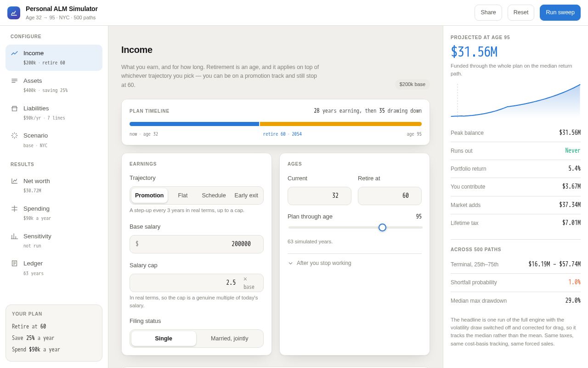The image size is (588, 368).
Task: Click the Sensitivity bar chart icon
Action: [x=14, y=236]
